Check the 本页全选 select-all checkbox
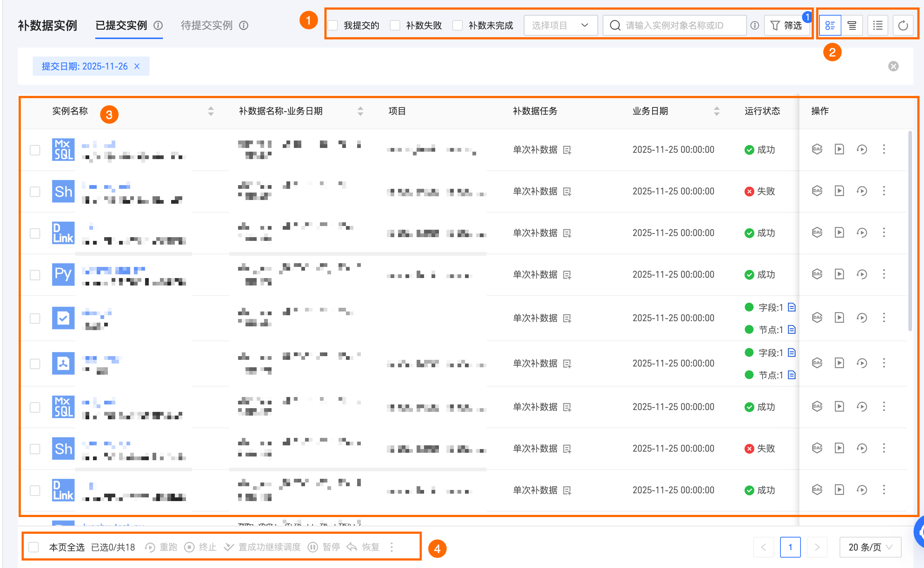Viewport: 924px width, 568px height. click(34, 547)
